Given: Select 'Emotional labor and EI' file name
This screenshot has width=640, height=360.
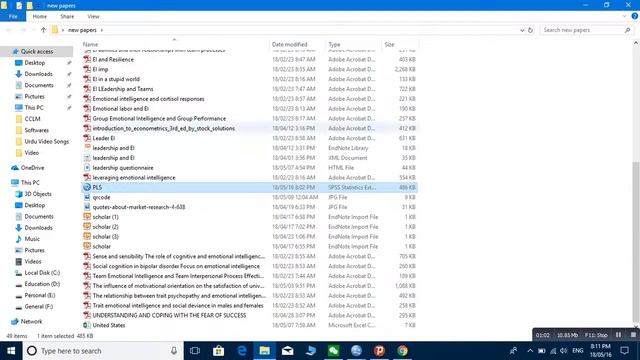Looking at the screenshot, I should point(120,109).
